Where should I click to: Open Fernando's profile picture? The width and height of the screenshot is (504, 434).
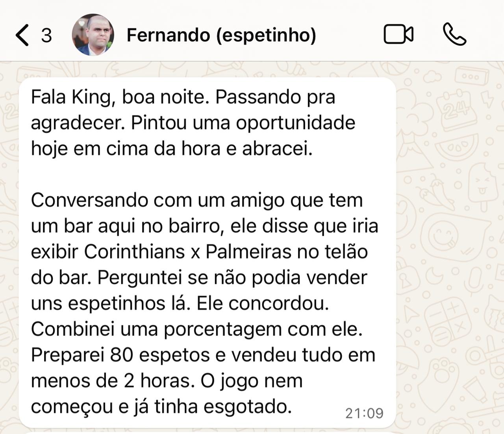tap(93, 35)
